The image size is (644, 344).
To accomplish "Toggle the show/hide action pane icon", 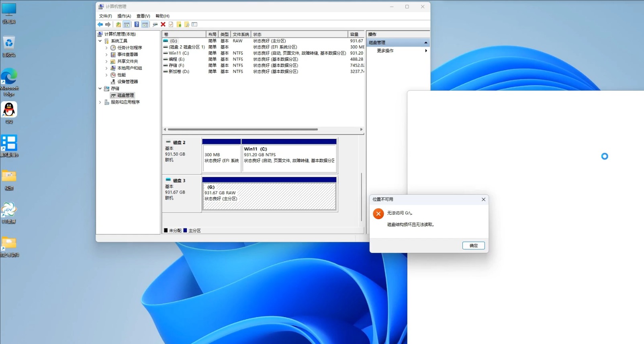I will 145,24.
